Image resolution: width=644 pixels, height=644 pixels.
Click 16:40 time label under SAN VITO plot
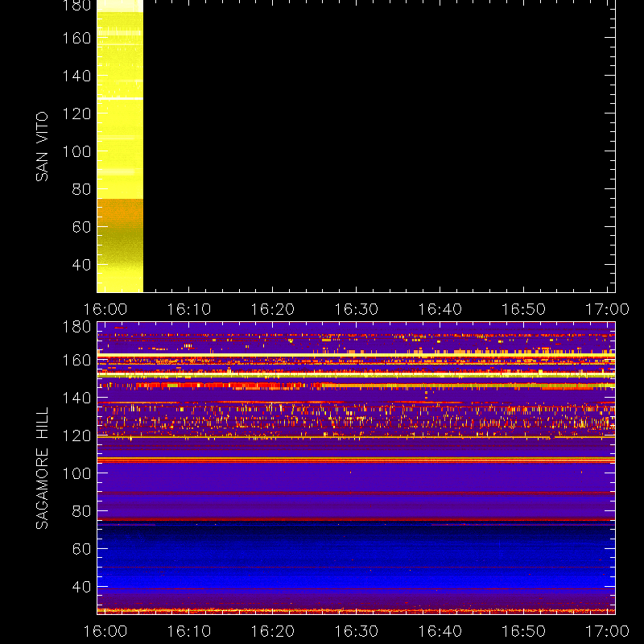[x=440, y=309]
